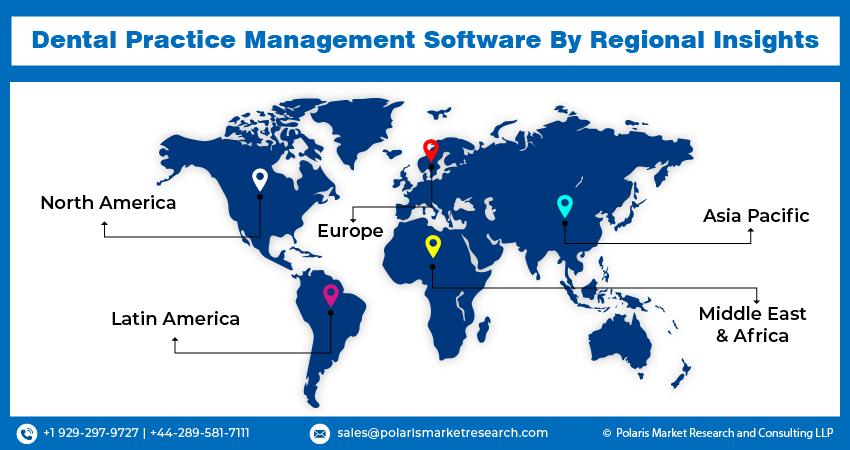The image size is (850, 450).
Task: Click the cyan Asia Pacific map pin
Action: click(565, 206)
